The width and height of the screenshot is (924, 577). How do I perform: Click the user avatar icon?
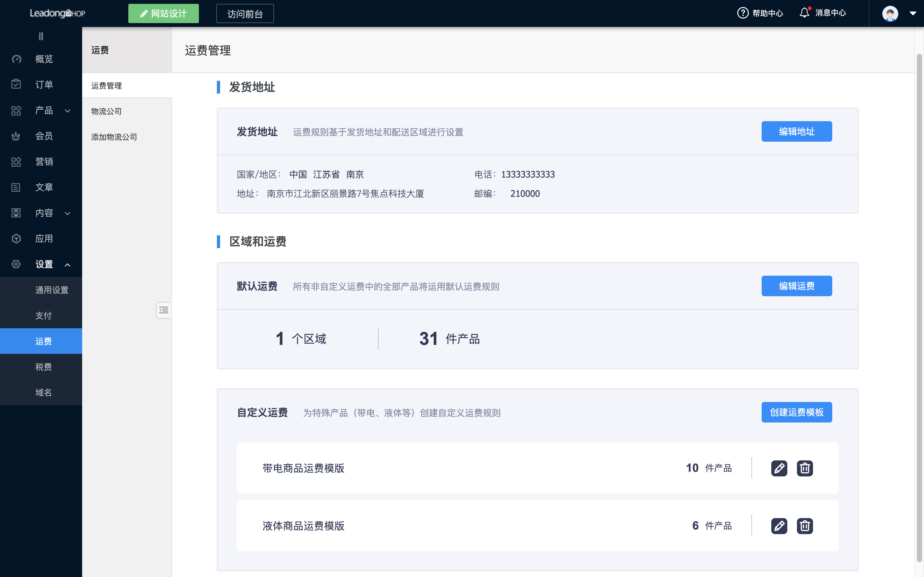coord(890,14)
